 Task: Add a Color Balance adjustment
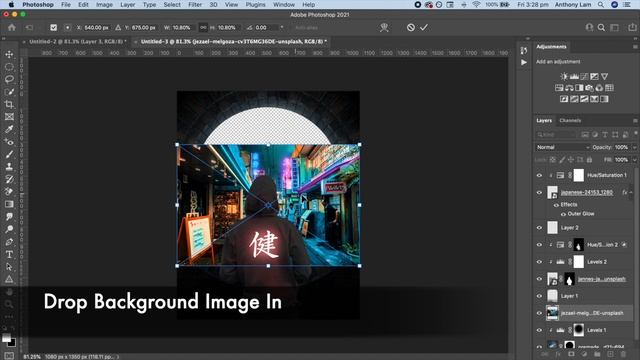(569, 88)
